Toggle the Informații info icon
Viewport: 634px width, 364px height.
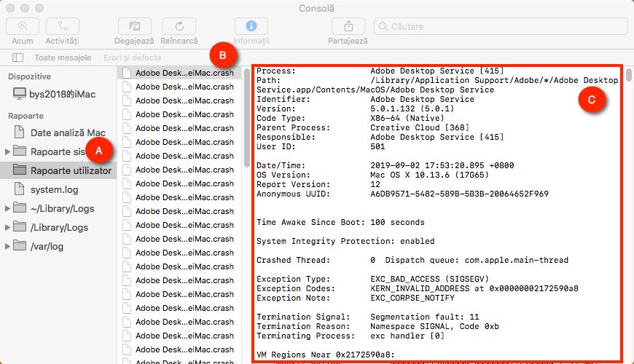(251, 26)
